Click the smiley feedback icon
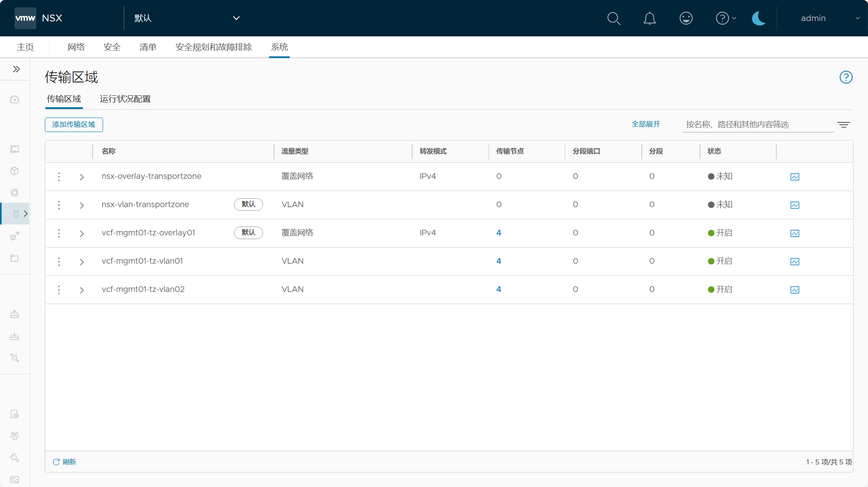868x487 pixels. (686, 18)
